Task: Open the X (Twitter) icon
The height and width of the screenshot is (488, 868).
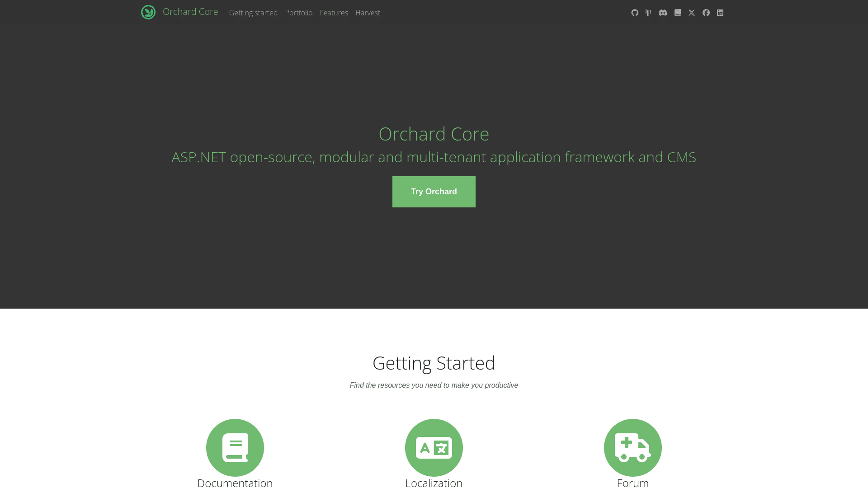Action: click(692, 13)
